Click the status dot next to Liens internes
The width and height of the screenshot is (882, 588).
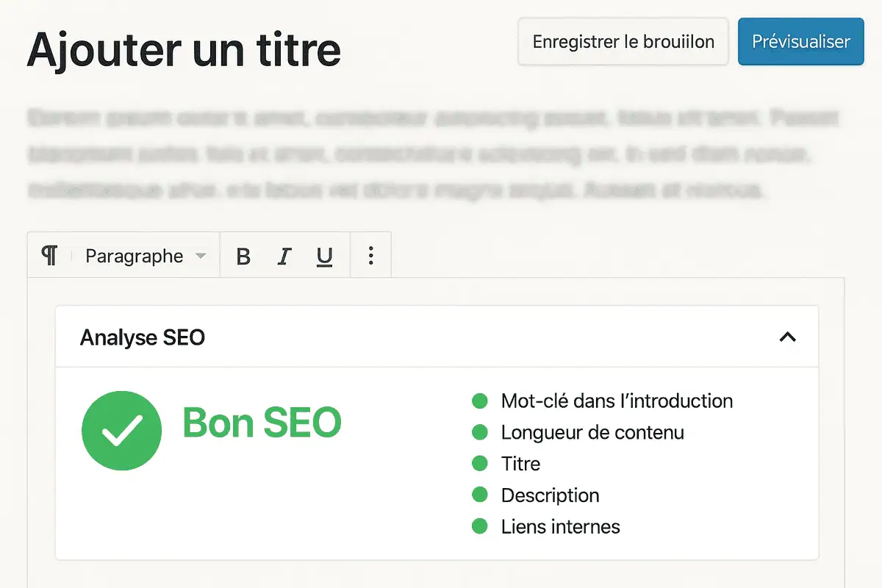[x=479, y=527]
